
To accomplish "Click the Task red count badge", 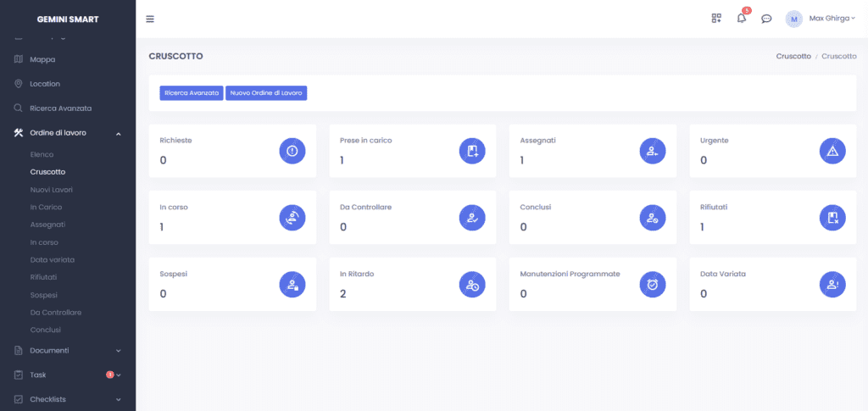I will pos(109,375).
